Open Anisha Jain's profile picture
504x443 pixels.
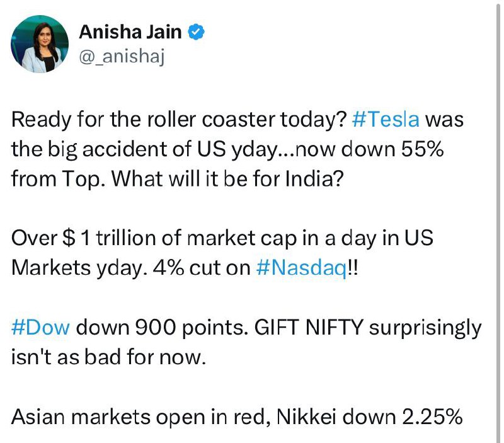coord(40,44)
